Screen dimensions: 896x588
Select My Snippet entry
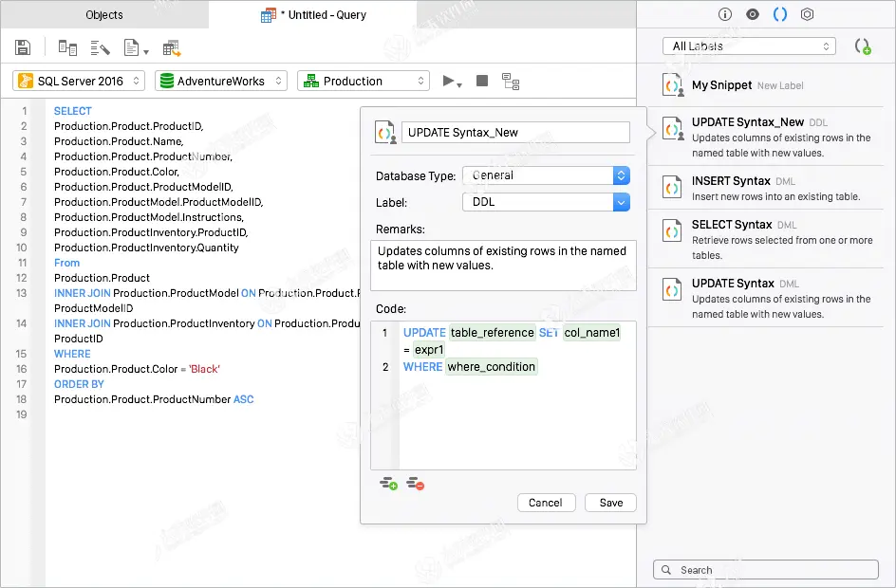pos(766,85)
